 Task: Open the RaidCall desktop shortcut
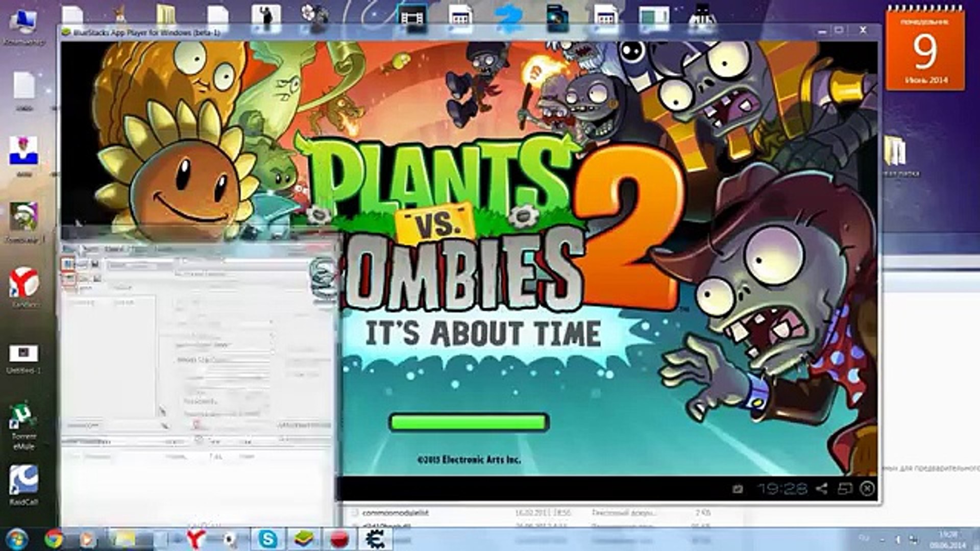(x=23, y=485)
